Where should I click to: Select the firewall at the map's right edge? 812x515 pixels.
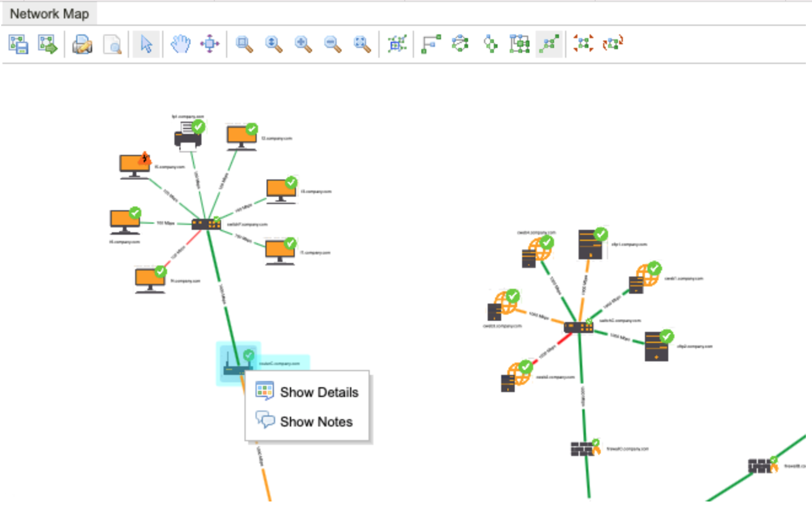click(763, 465)
